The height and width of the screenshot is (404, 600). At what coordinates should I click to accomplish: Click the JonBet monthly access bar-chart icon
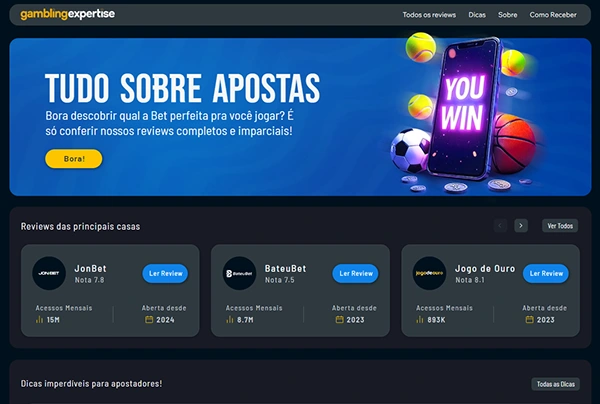coord(39,319)
